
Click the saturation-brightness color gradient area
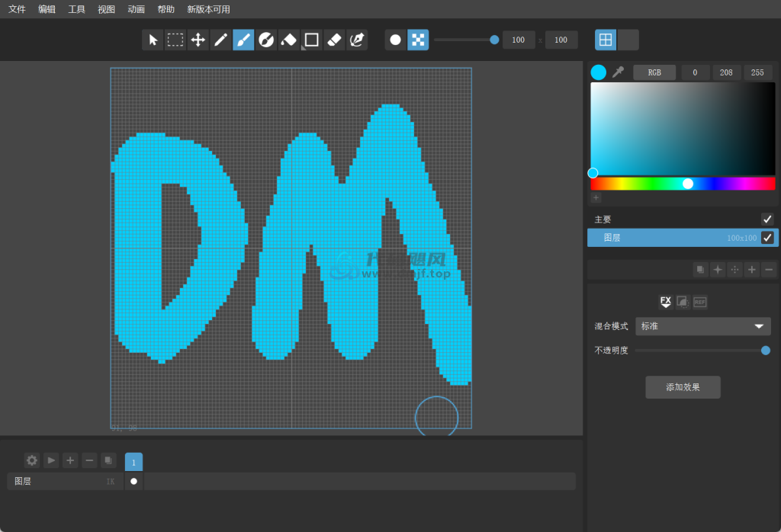[683, 128]
